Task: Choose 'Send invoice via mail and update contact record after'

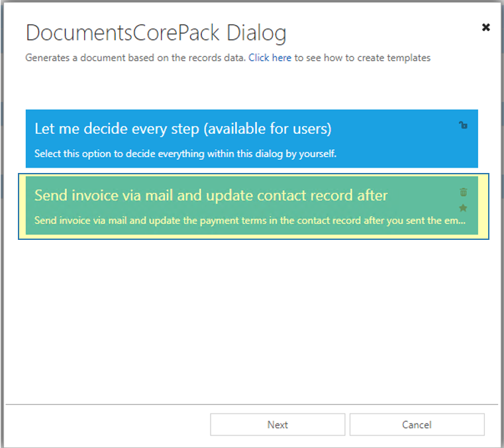Action: [252, 205]
